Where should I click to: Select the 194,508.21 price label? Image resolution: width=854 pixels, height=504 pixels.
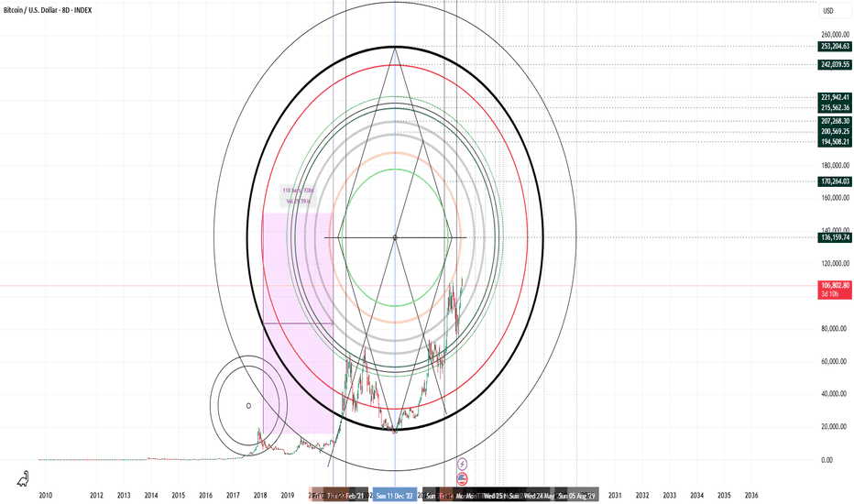(x=835, y=142)
